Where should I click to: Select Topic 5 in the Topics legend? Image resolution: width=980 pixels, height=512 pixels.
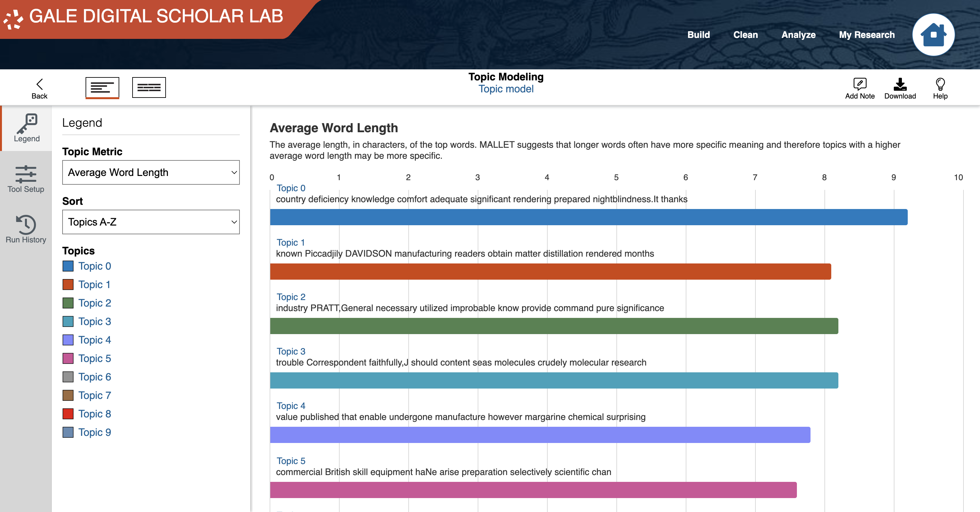[x=94, y=358]
